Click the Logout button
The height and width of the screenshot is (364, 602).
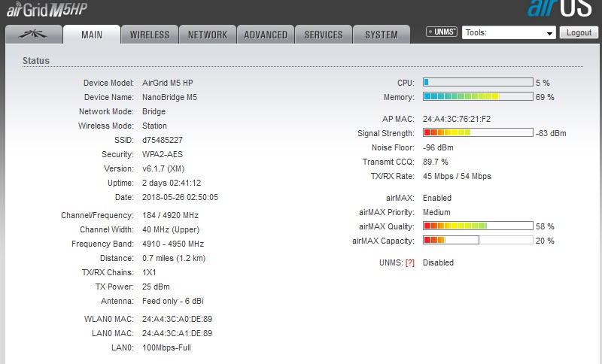point(579,32)
